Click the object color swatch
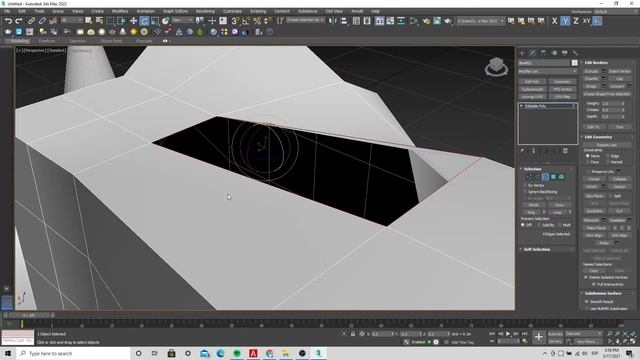Screen dimensions: 640x360 pyautogui.click(x=575, y=63)
